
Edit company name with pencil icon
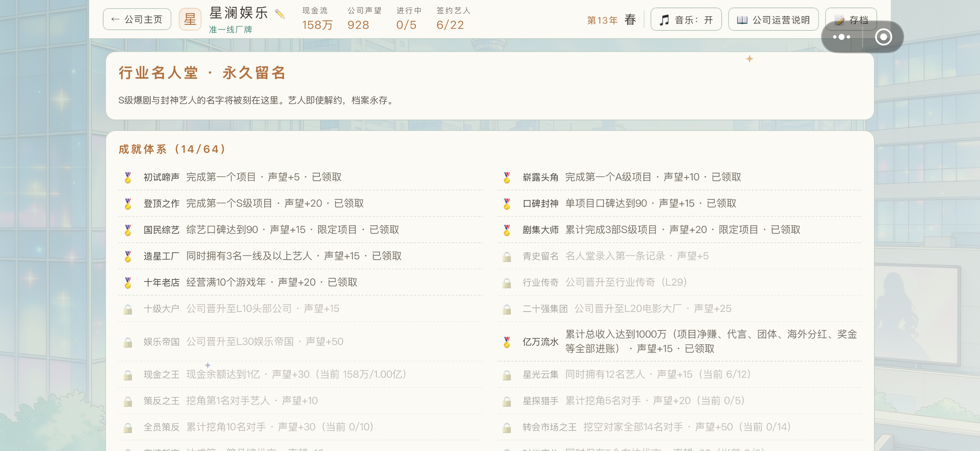click(x=280, y=14)
